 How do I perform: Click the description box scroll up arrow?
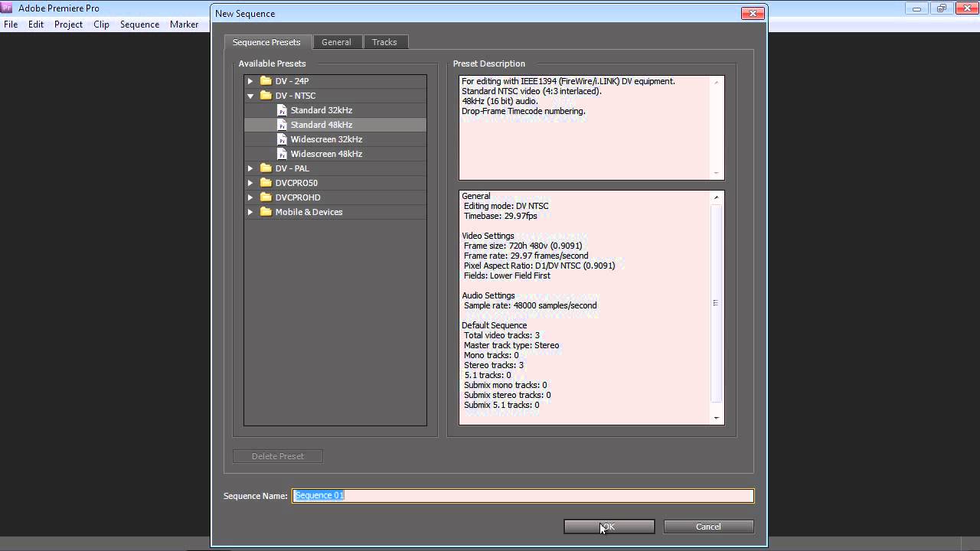[717, 82]
